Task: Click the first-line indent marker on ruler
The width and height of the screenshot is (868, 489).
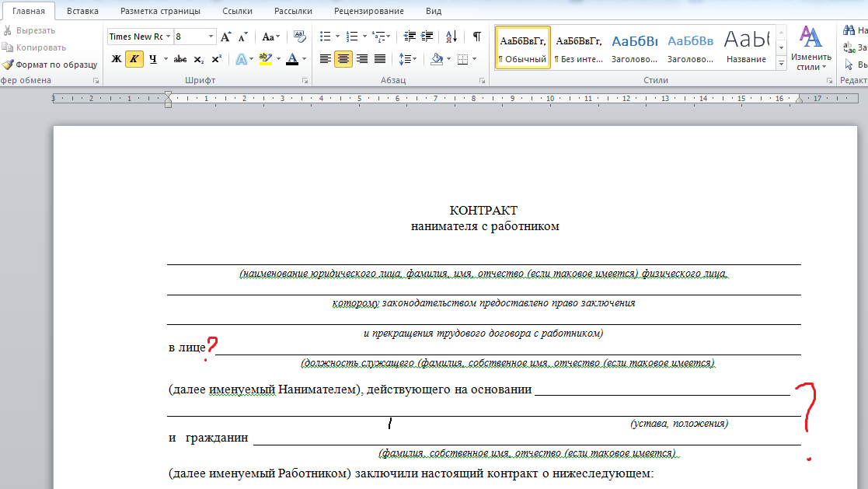Action: [x=169, y=95]
